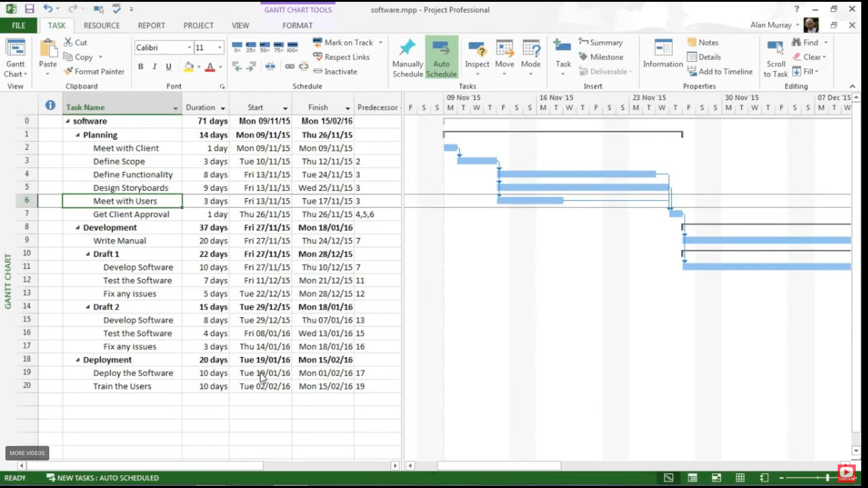The height and width of the screenshot is (488, 868).
Task: Toggle italic font formatting
Action: point(155,67)
